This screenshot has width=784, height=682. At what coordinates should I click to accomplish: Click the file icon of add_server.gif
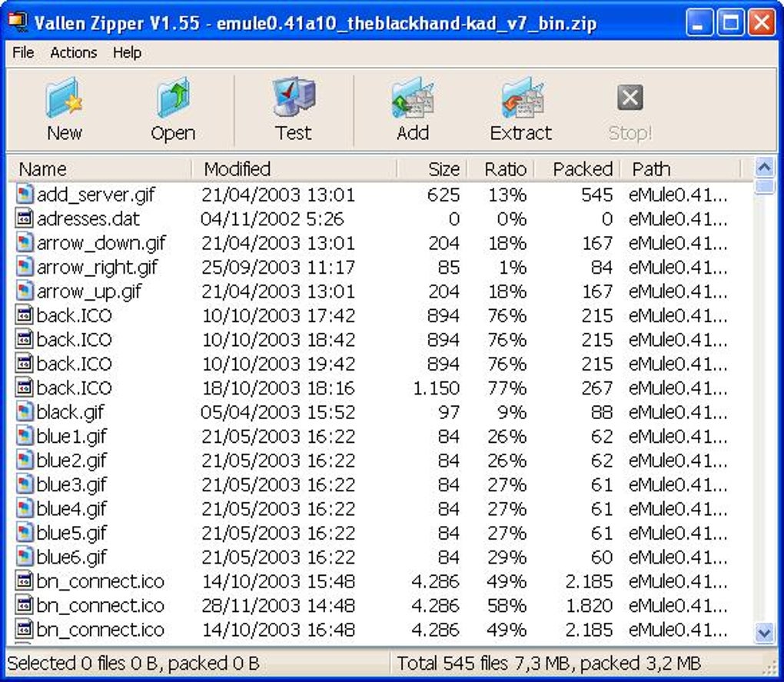25,194
